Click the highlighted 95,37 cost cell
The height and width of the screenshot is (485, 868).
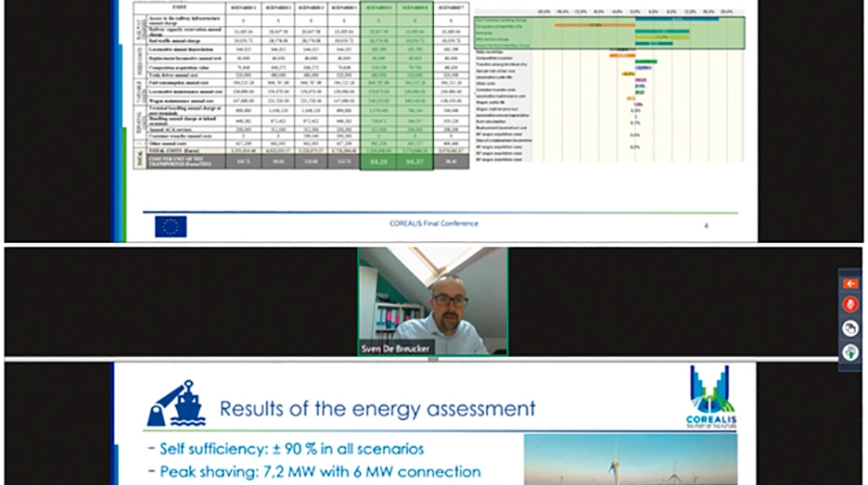point(416,162)
